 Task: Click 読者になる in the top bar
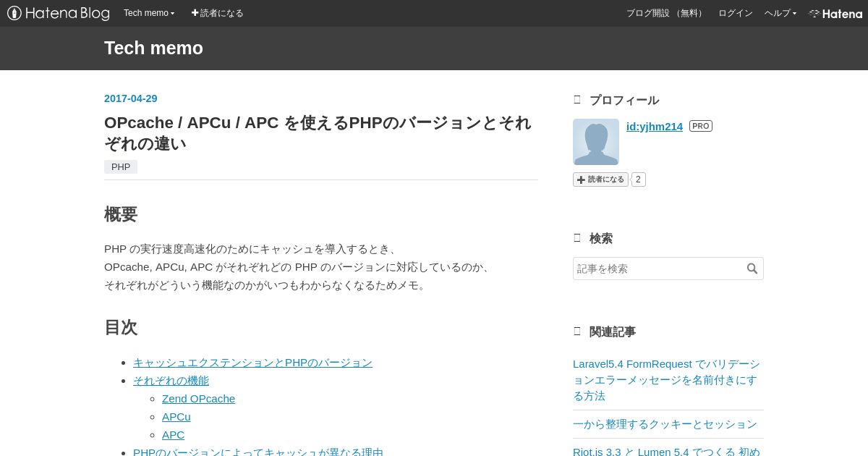pyautogui.click(x=217, y=13)
